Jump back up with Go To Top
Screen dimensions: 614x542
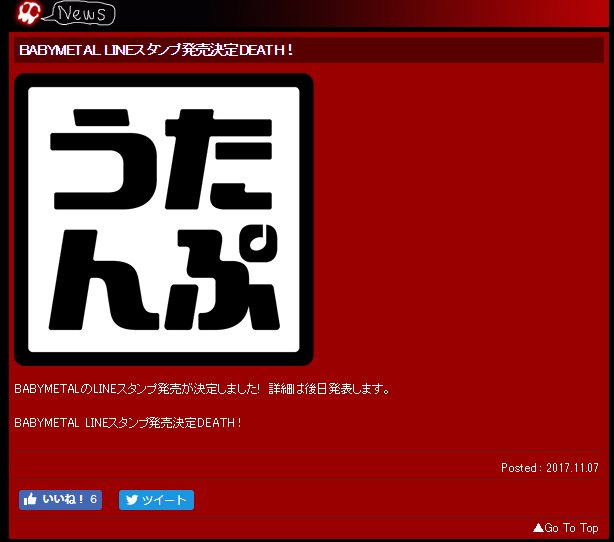coord(566,528)
